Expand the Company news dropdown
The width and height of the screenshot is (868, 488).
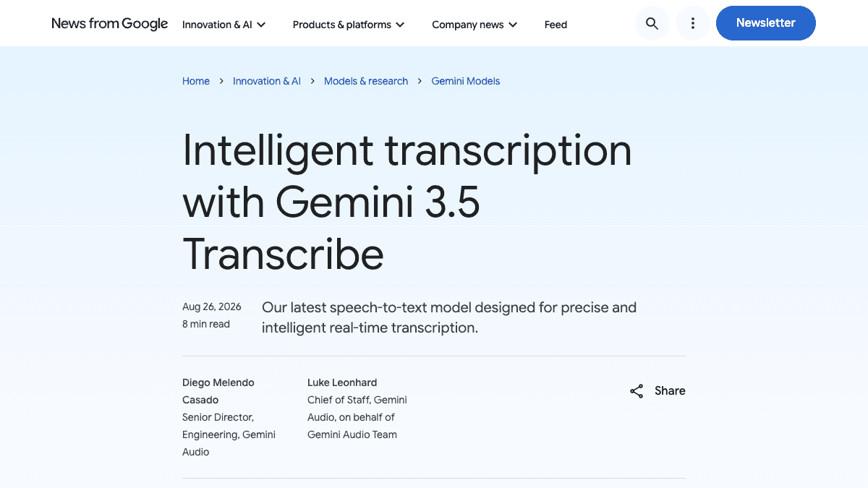pos(475,25)
